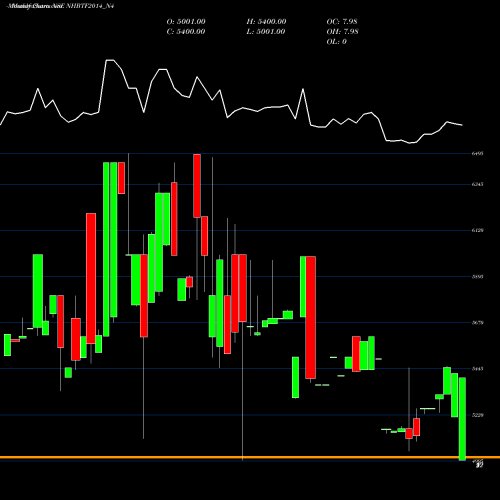Click the OH: 7.98 reading
Viewport: 500px width, 500px height.
[343, 31]
